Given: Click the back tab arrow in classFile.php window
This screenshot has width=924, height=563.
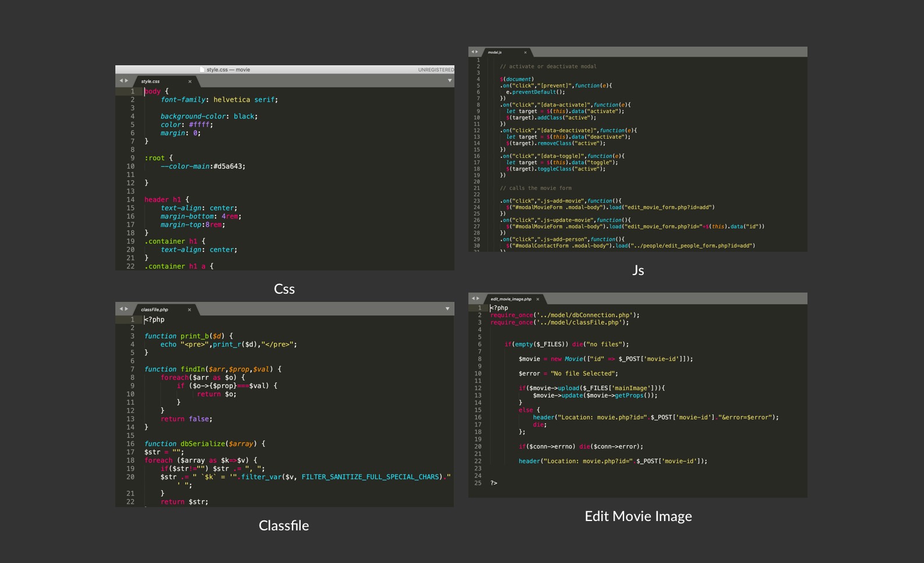Looking at the screenshot, I should [121, 309].
